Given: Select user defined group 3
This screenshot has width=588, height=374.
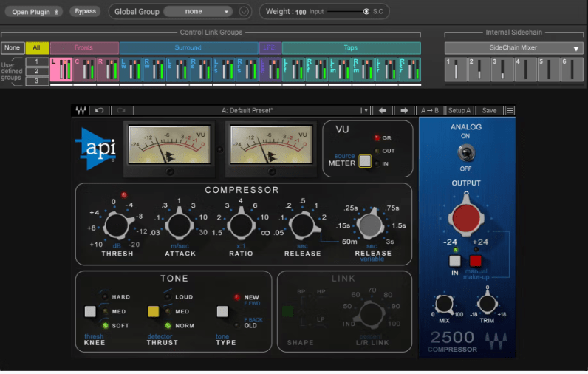Looking at the screenshot, I should click(37, 81).
